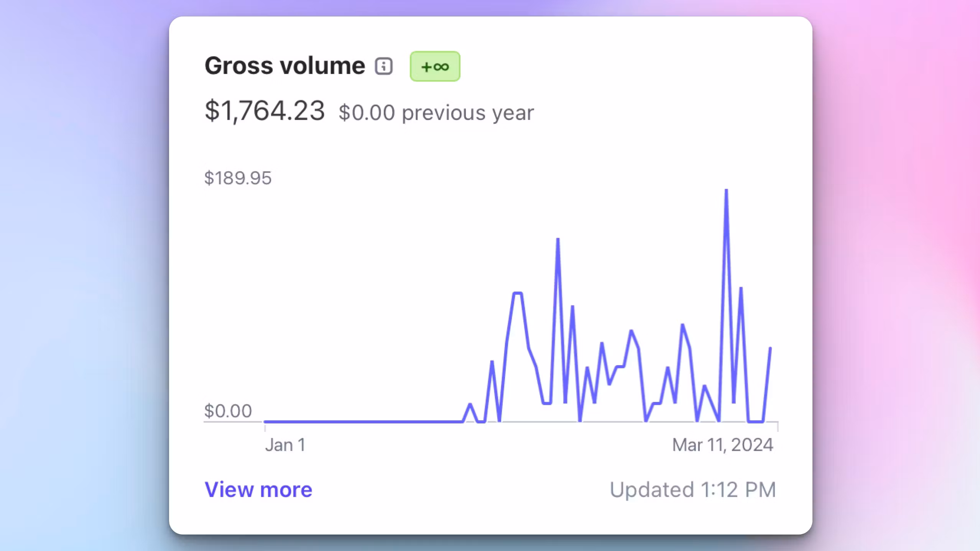This screenshot has width=980, height=551.
Task: Click the tallest peak on the chart
Action: click(x=726, y=190)
